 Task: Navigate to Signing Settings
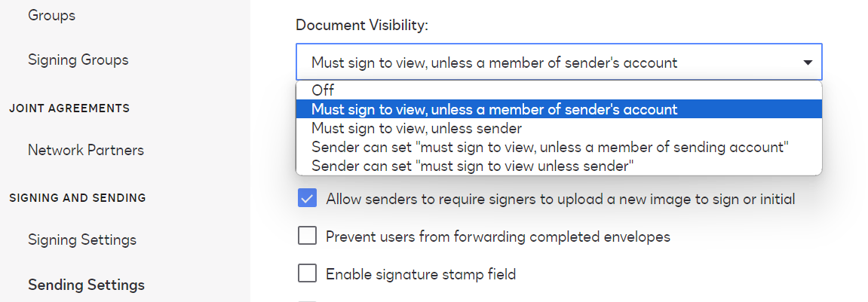(x=81, y=240)
